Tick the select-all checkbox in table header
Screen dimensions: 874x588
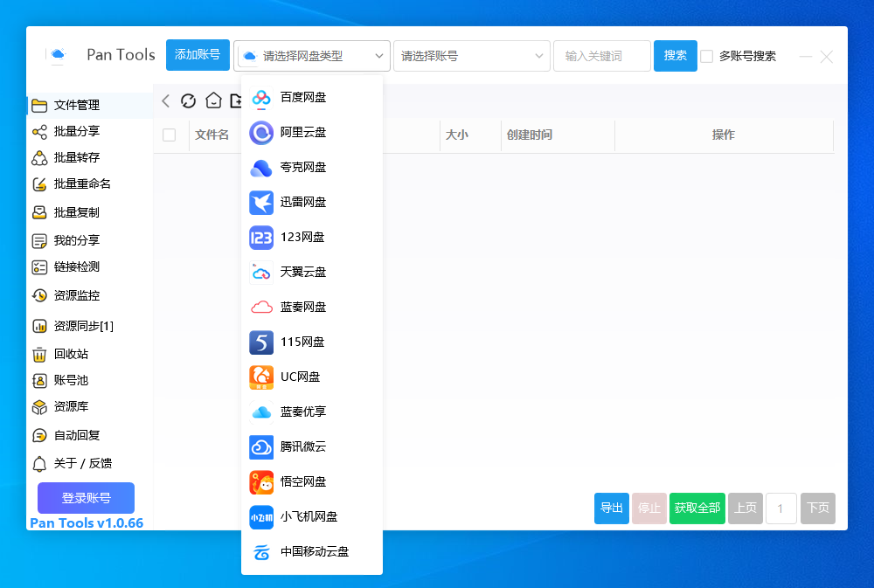click(x=170, y=135)
